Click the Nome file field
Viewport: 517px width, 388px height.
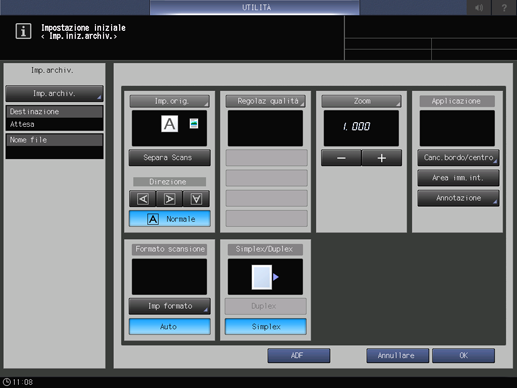54,146
